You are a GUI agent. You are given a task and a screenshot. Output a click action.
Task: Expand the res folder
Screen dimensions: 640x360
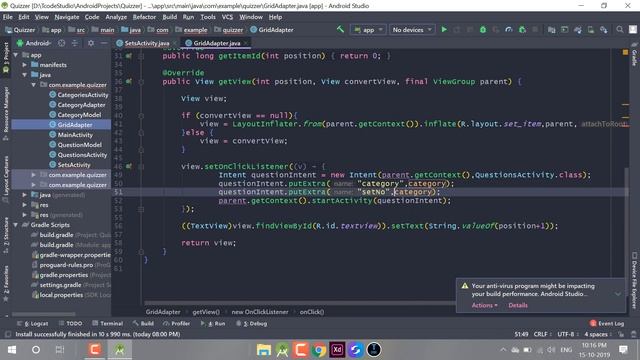click(24, 205)
